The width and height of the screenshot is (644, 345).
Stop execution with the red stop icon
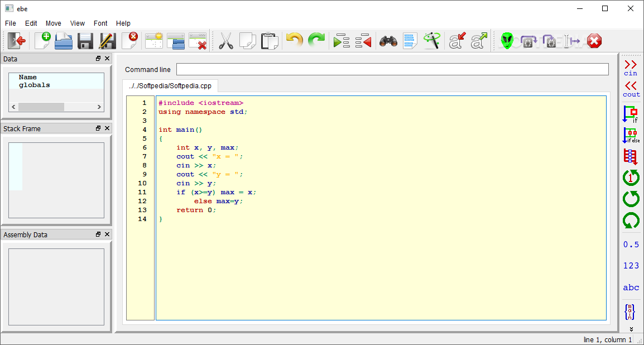594,40
